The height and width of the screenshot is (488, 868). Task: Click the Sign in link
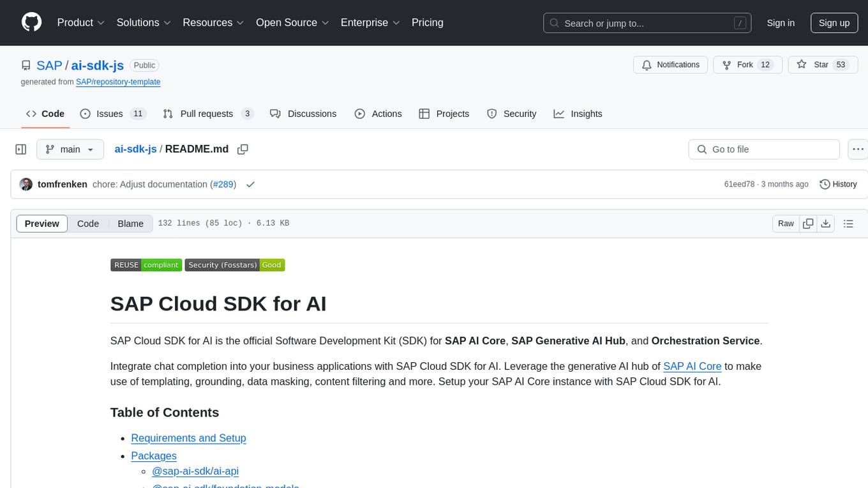point(781,23)
